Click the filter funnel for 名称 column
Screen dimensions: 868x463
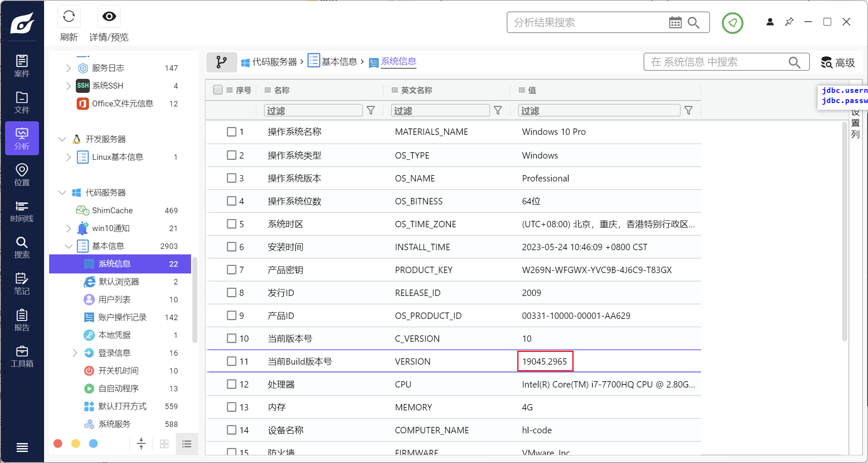(x=371, y=111)
